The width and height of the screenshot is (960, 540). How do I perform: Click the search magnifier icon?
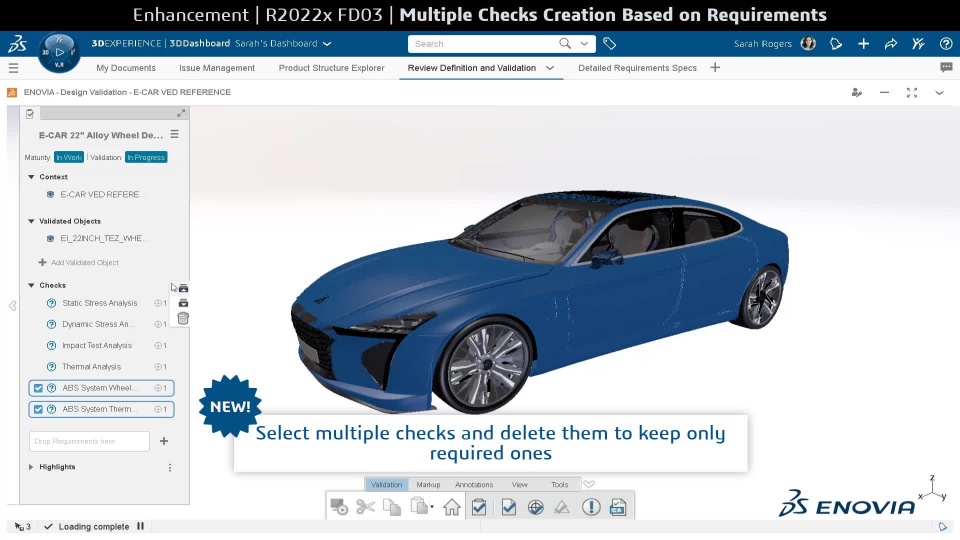pos(564,43)
